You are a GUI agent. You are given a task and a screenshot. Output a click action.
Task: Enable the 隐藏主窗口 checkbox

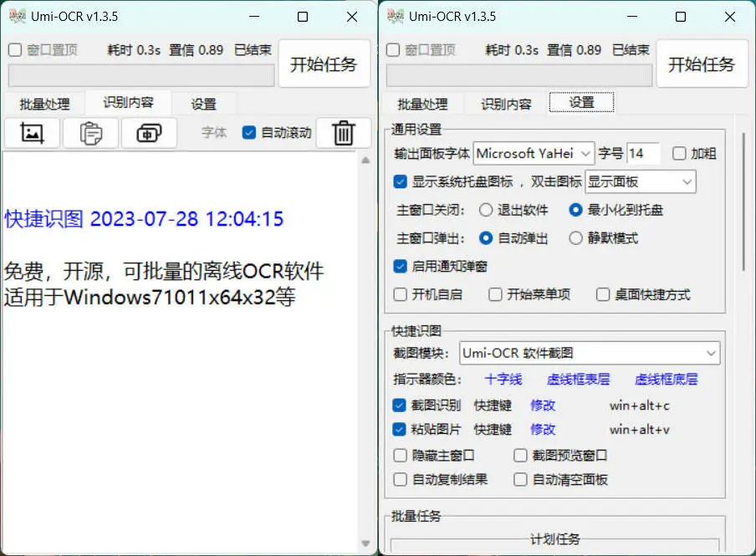(x=400, y=455)
